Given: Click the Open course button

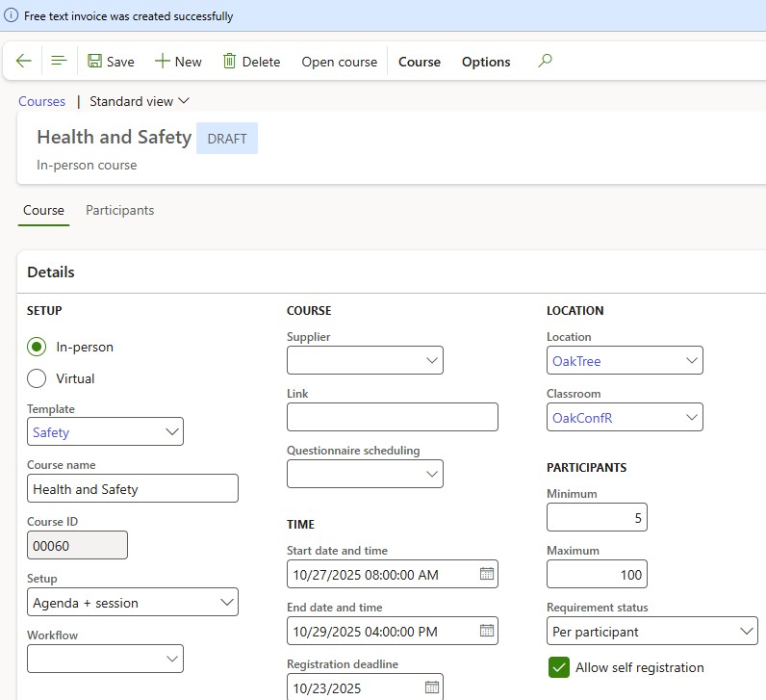Looking at the screenshot, I should click(339, 62).
